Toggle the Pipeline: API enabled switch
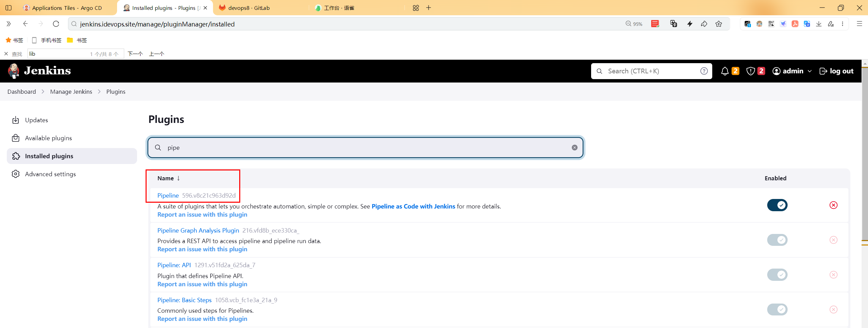This screenshot has height=328, width=868. [x=777, y=275]
